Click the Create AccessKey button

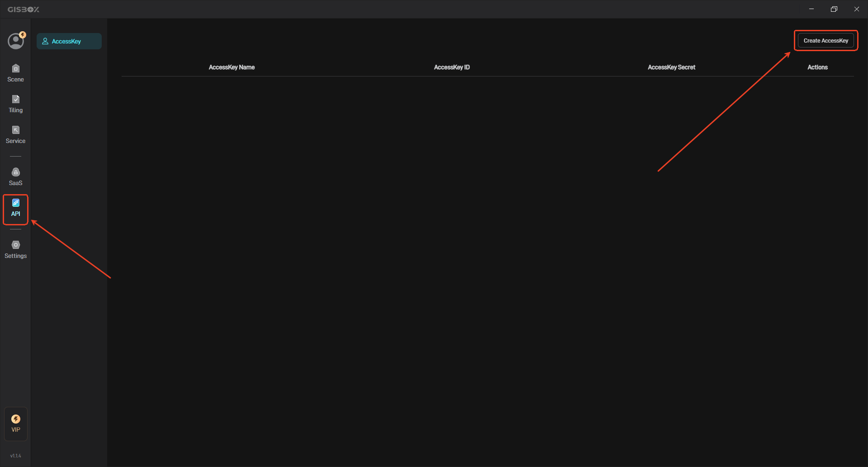[826, 40]
